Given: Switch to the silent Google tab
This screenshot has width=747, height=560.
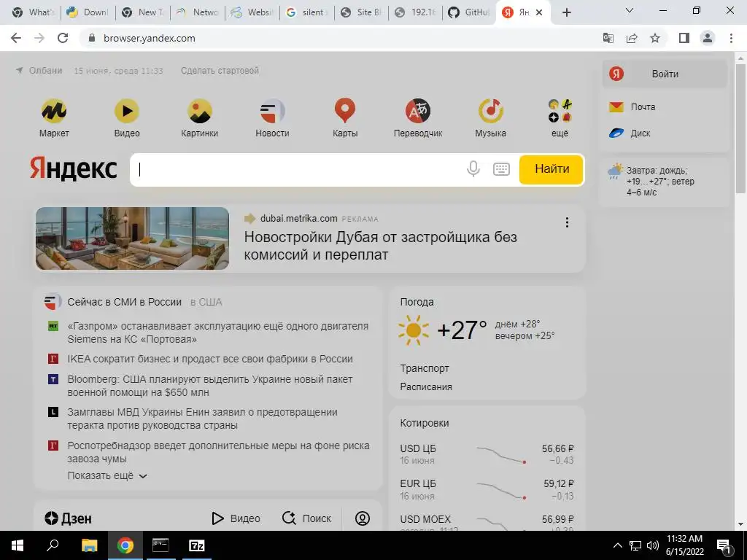Looking at the screenshot, I should tap(306, 12).
